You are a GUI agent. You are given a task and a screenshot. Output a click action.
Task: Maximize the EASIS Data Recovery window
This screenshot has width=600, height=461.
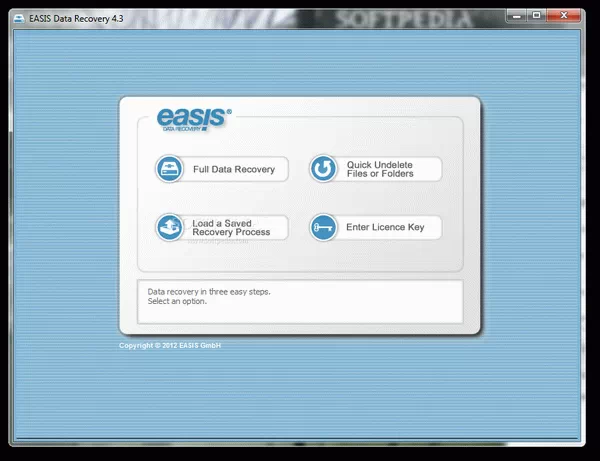(x=537, y=14)
